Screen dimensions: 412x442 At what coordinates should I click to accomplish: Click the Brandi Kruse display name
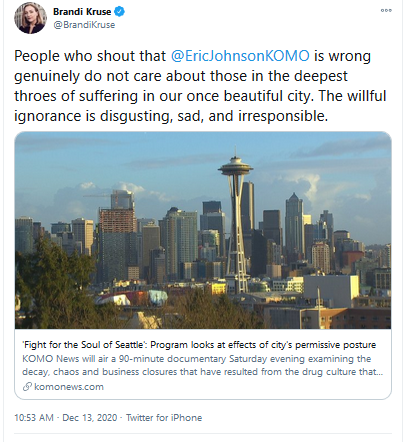[82, 12]
